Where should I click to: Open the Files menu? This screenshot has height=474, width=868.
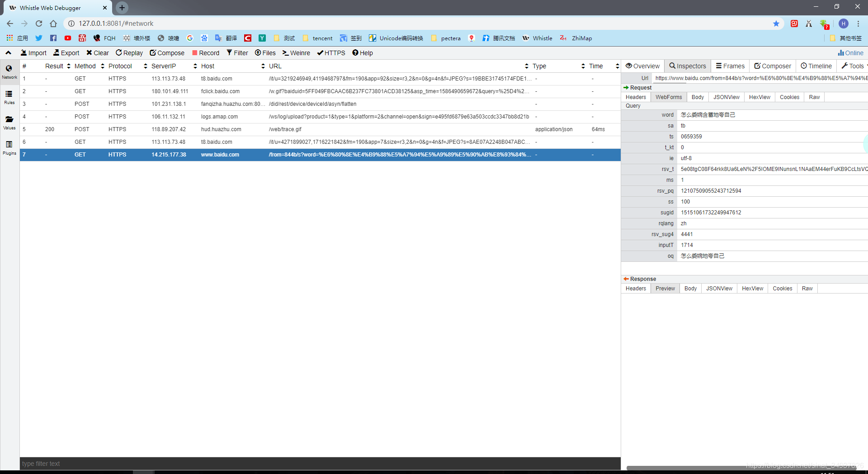point(265,53)
